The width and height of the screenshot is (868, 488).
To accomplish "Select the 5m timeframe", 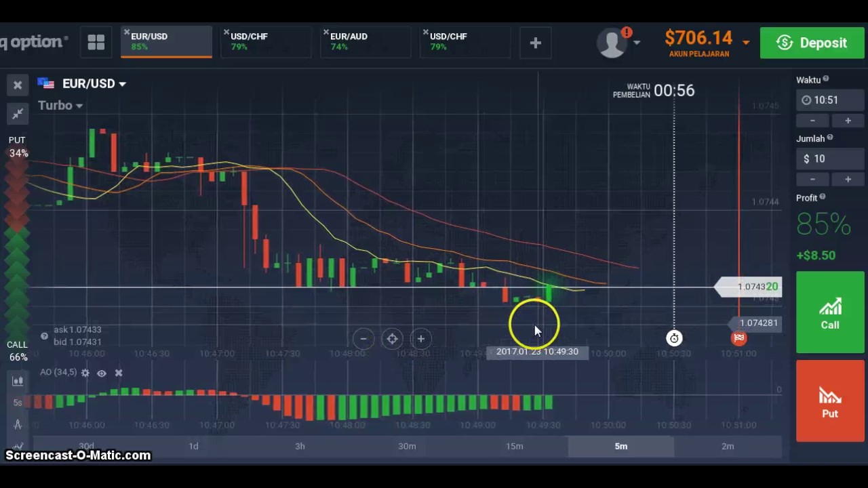I will point(621,446).
